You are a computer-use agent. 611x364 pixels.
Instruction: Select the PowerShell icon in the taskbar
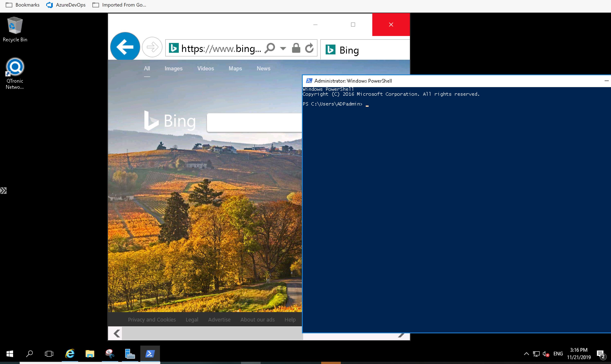click(x=150, y=353)
